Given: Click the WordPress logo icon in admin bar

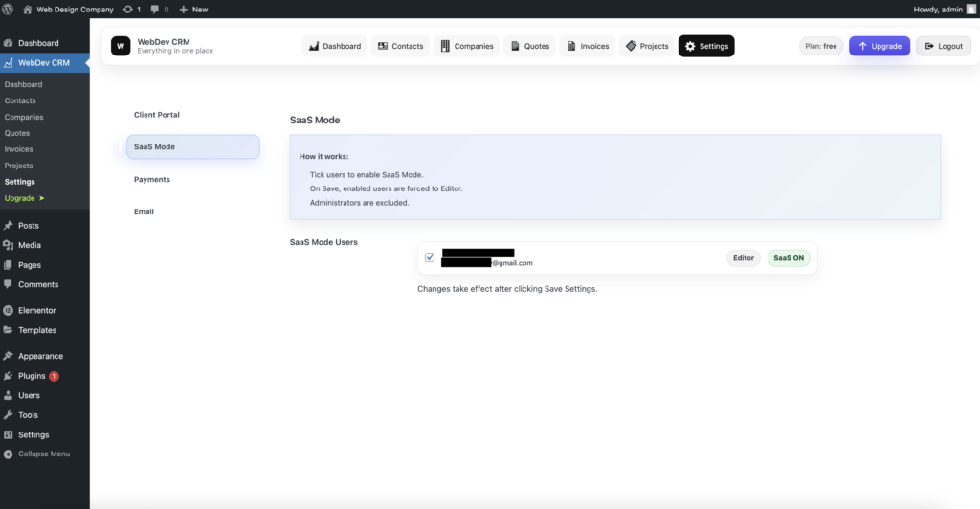Looking at the screenshot, I should 8,10.
